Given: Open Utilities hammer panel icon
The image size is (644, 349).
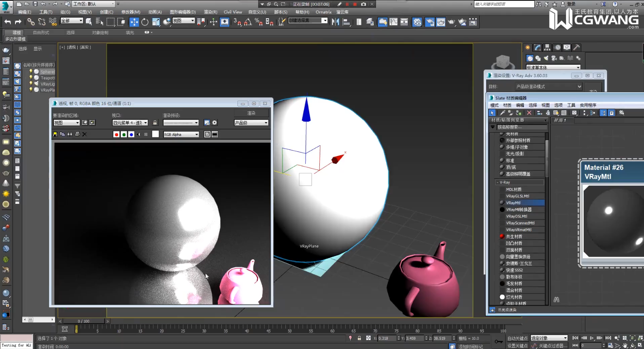Looking at the screenshot, I should [x=577, y=47].
